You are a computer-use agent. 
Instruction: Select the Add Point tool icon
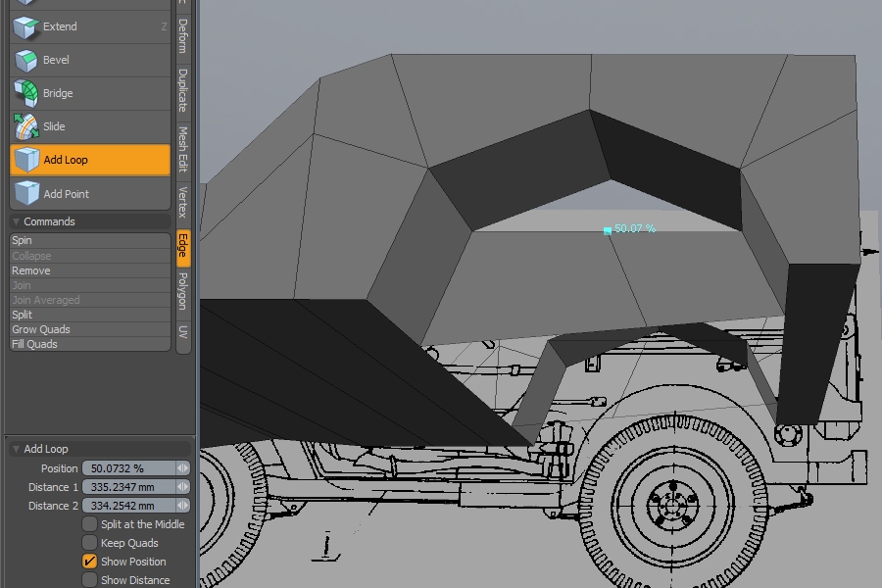[x=26, y=194]
